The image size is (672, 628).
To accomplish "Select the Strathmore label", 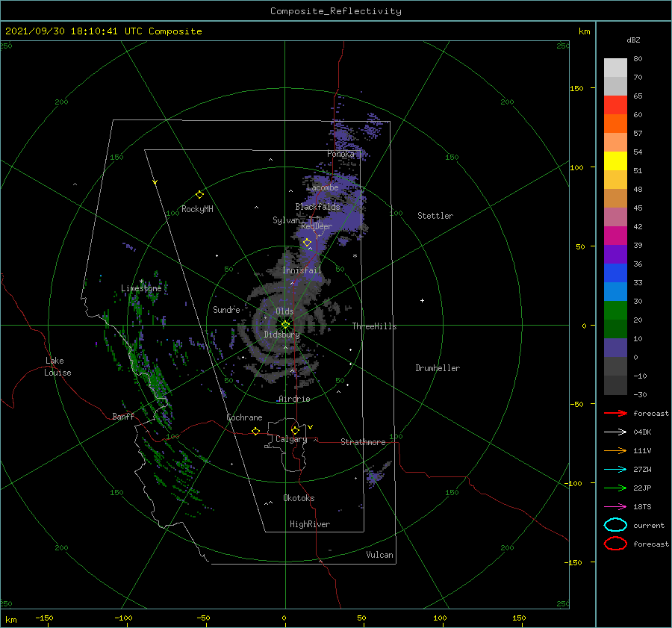I will (x=363, y=442).
